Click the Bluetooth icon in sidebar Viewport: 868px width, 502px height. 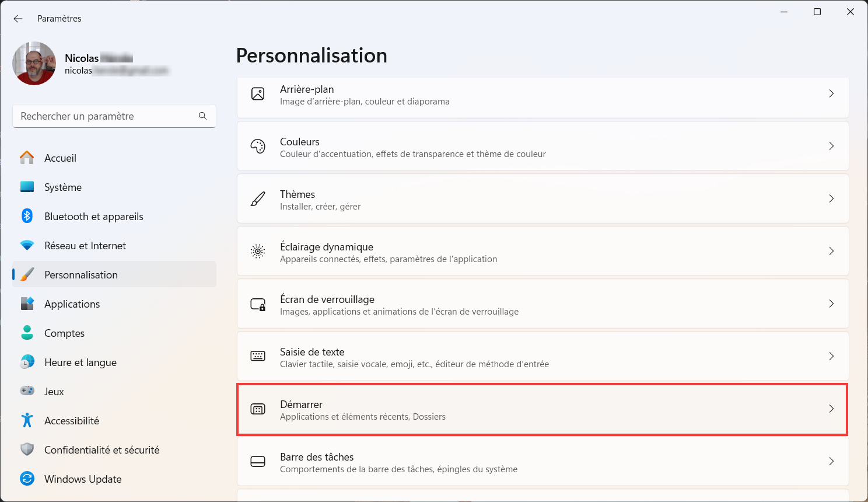pos(27,216)
